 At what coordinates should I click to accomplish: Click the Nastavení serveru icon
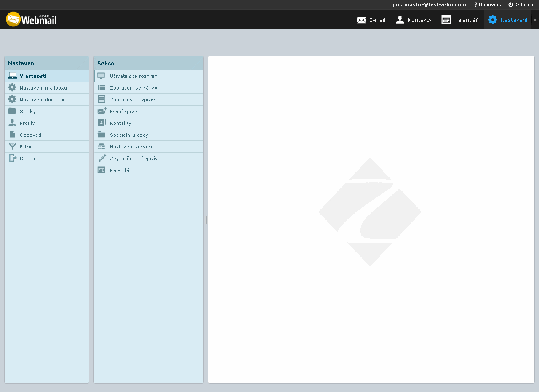(x=101, y=147)
